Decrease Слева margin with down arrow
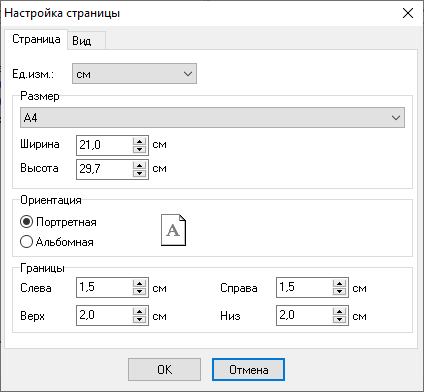 [139, 292]
